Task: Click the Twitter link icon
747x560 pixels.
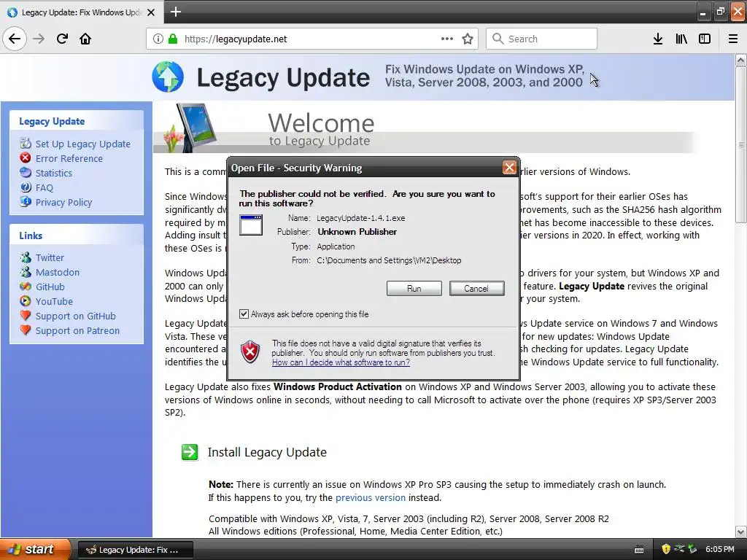Action: point(26,257)
